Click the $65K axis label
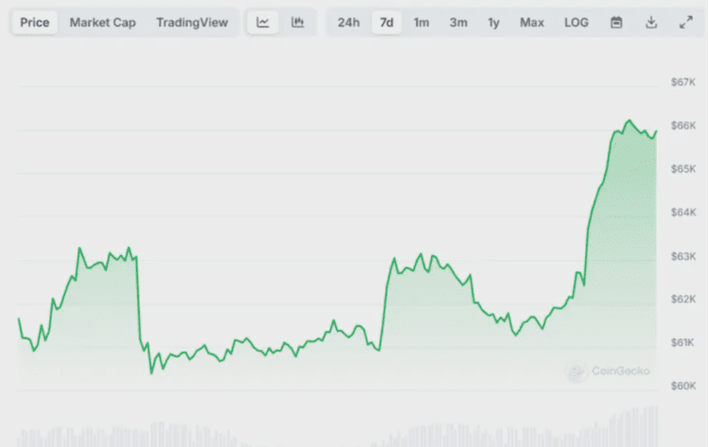Image resolution: width=709 pixels, height=447 pixels. (683, 169)
